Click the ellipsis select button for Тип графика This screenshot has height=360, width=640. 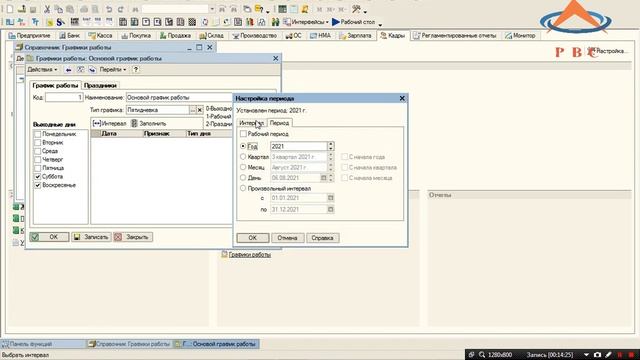[193, 110]
